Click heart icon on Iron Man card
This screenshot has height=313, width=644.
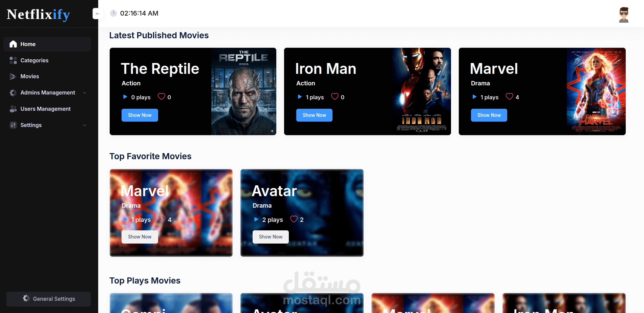pyautogui.click(x=335, y=97)
